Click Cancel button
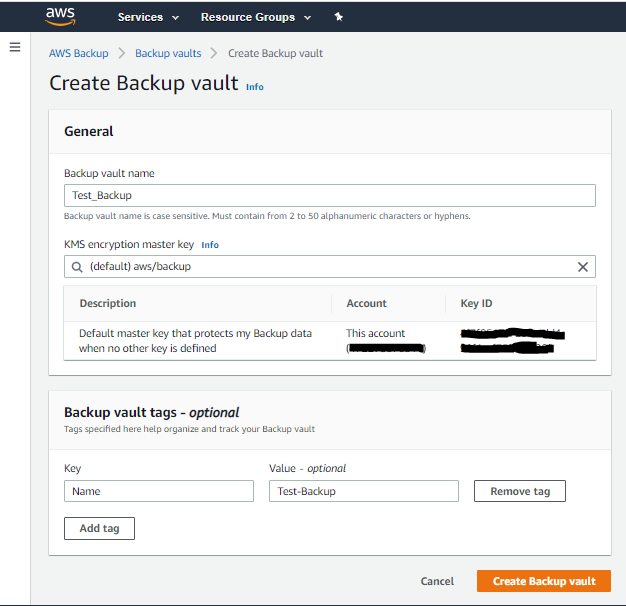The image size is (626, 606). pyautogui.click(x=437, y=581)
